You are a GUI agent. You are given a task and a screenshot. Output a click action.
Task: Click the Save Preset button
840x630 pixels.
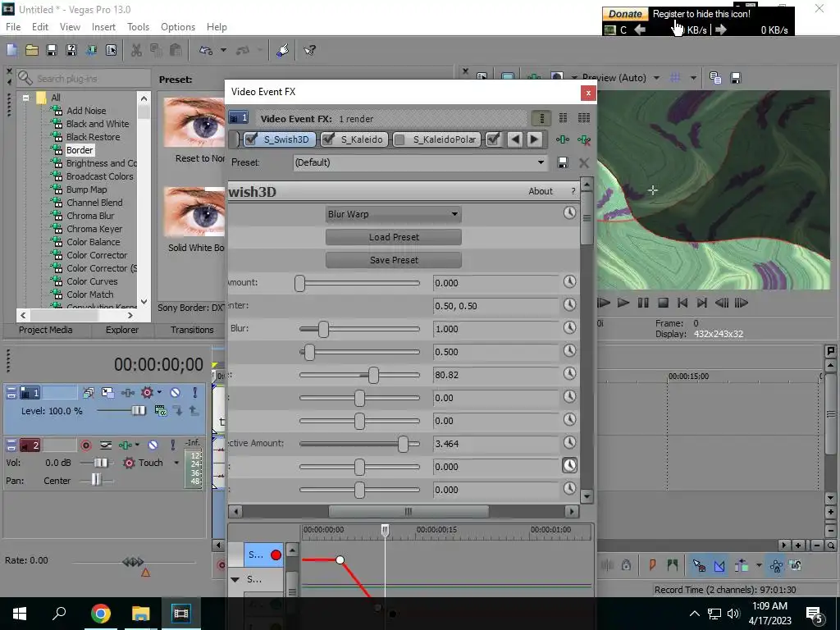(393, 260)
